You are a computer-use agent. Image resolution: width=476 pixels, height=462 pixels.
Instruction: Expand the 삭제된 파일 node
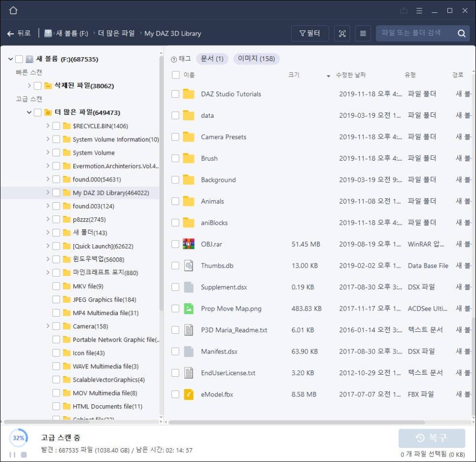coord(29,86)
